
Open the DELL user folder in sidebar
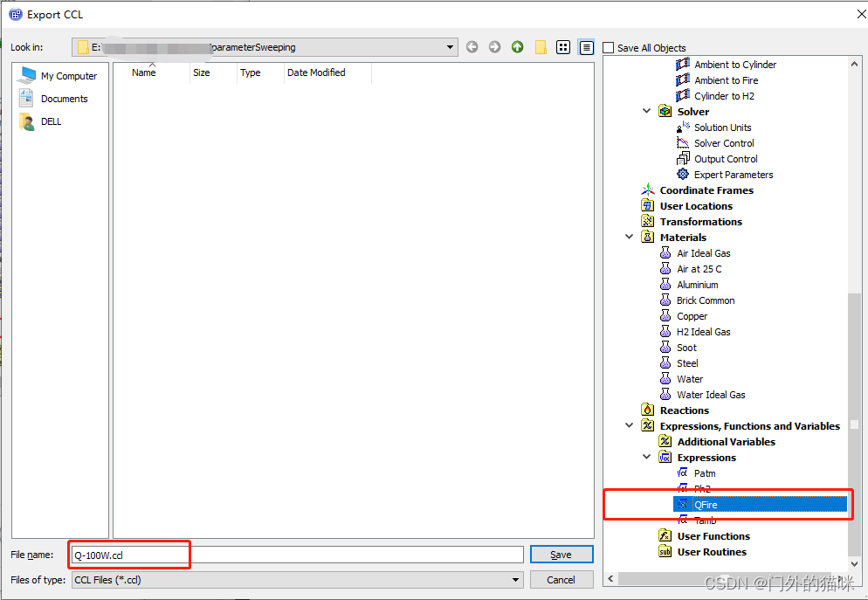tap(40, 121)
